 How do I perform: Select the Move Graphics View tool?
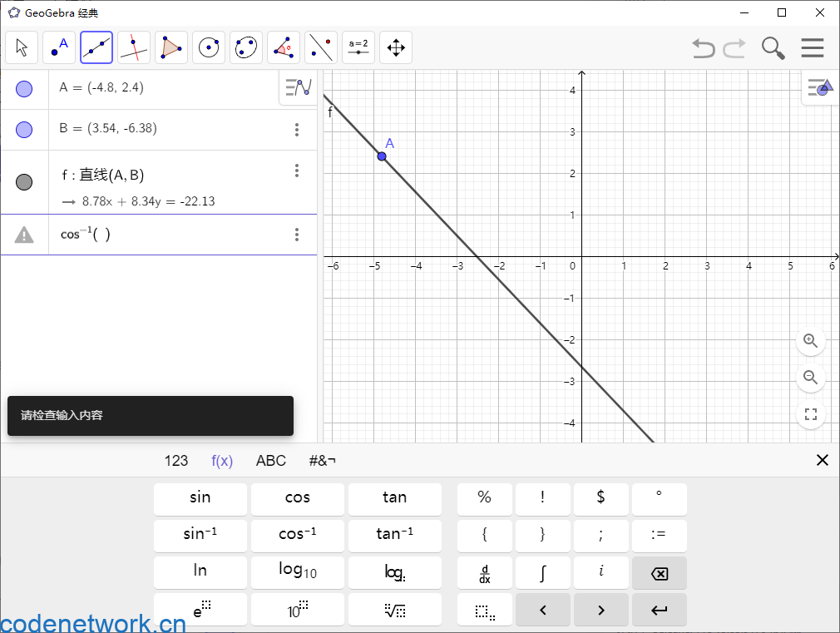click(x=396, y=47)
